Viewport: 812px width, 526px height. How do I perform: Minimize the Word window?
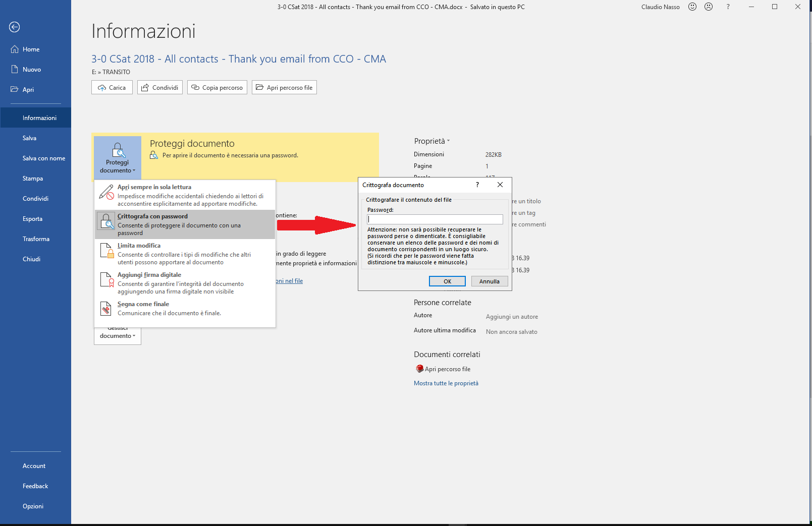pos(751,7)
